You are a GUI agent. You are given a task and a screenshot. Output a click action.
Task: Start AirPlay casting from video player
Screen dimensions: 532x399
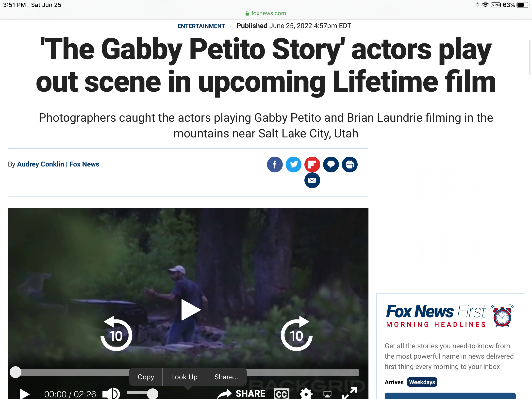coord(327,394)
